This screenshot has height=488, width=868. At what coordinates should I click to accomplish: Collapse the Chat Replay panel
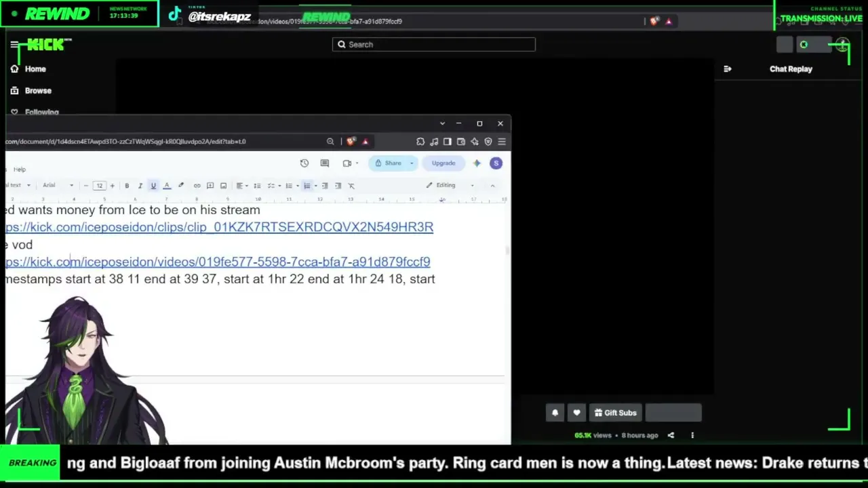coord(728,69)
